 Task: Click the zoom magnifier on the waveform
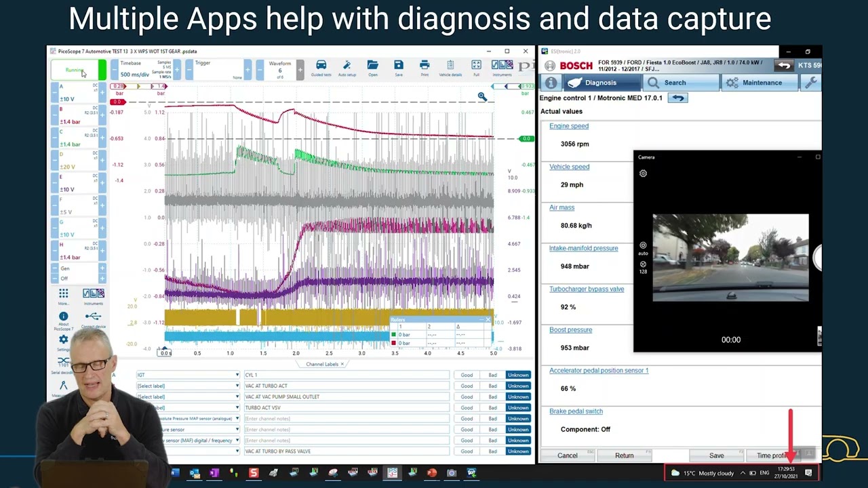(x=482, y=97)
